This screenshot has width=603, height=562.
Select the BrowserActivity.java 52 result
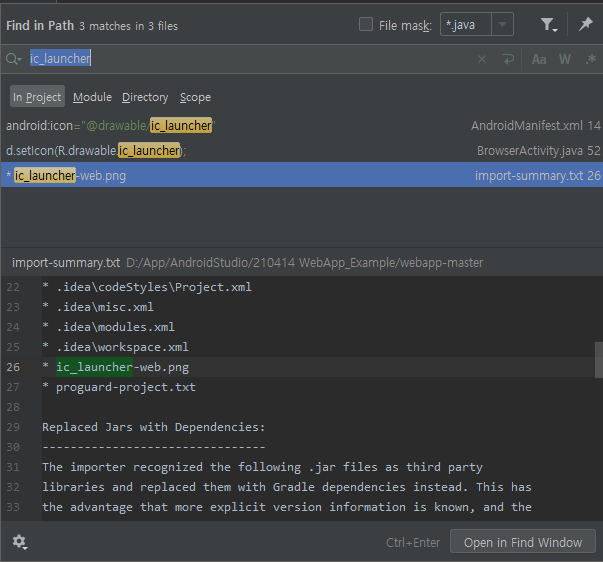302,150
